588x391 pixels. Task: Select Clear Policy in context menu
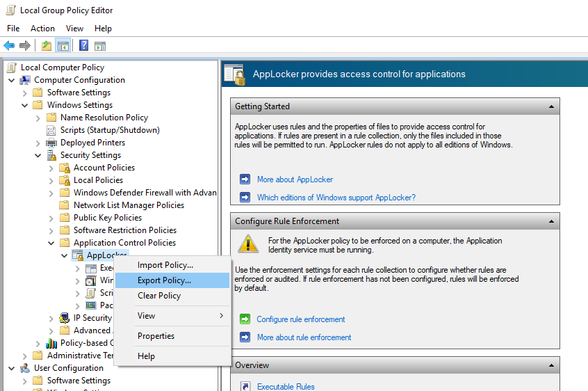tap(172, 296)
